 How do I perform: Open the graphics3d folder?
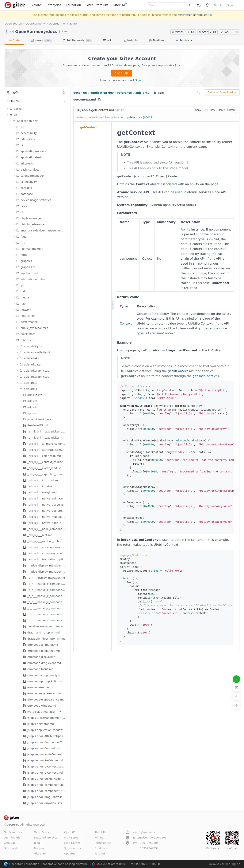(x=28, y=267)
